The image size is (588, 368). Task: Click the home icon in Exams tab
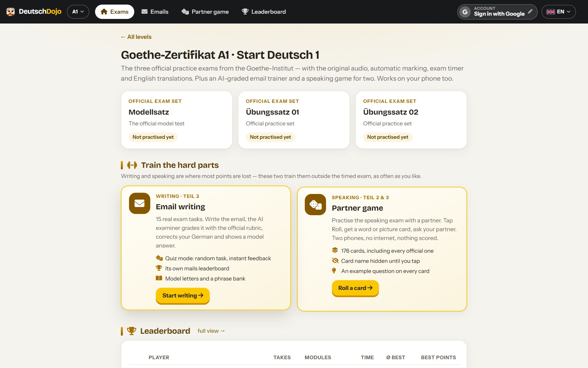pos(104,12)
